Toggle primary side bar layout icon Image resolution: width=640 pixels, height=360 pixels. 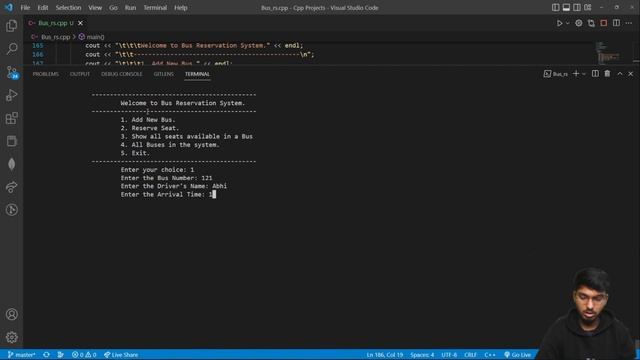556,7
